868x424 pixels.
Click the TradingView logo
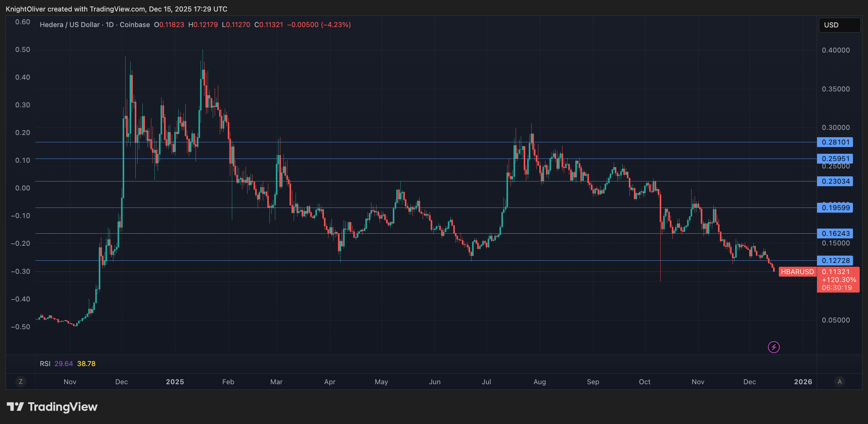[x=52, y=407]
